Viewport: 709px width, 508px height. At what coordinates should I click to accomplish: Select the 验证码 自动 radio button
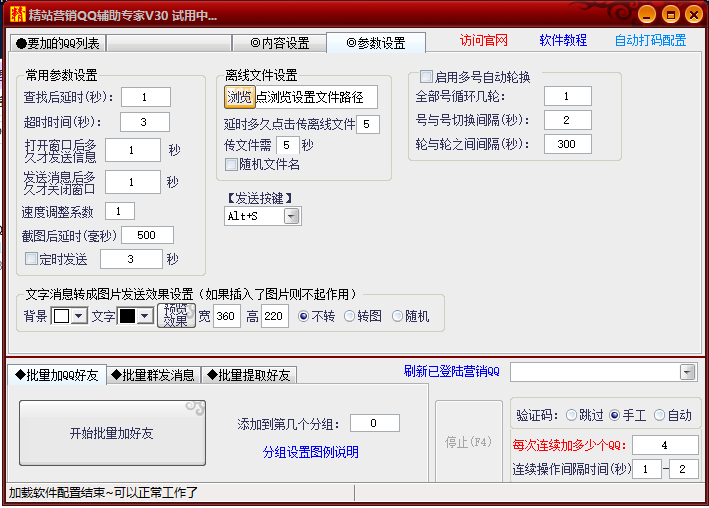coord(659,415)
